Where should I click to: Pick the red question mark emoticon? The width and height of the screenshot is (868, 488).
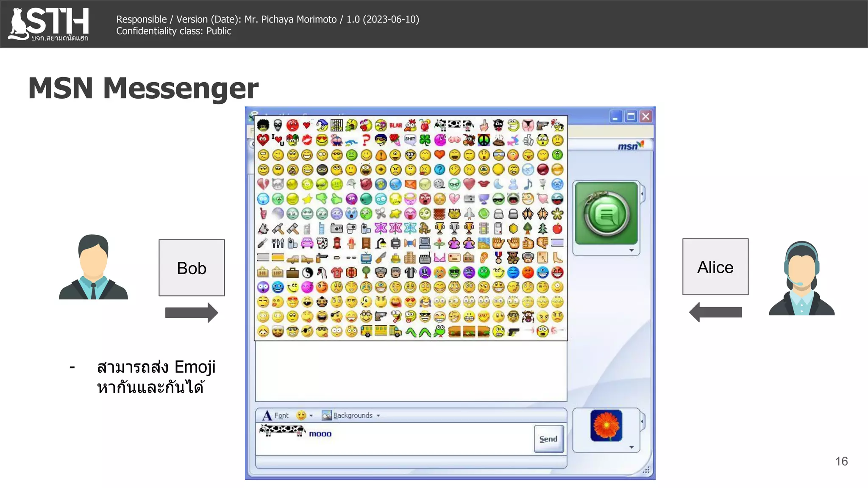[x=366, y=140]
